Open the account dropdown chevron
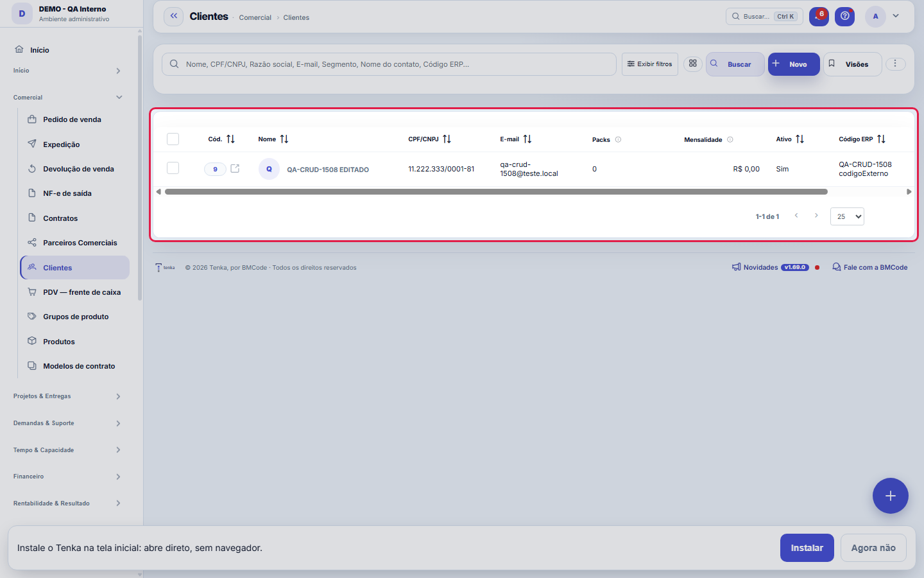The image size is (924, 578). [x=896, y=16]
